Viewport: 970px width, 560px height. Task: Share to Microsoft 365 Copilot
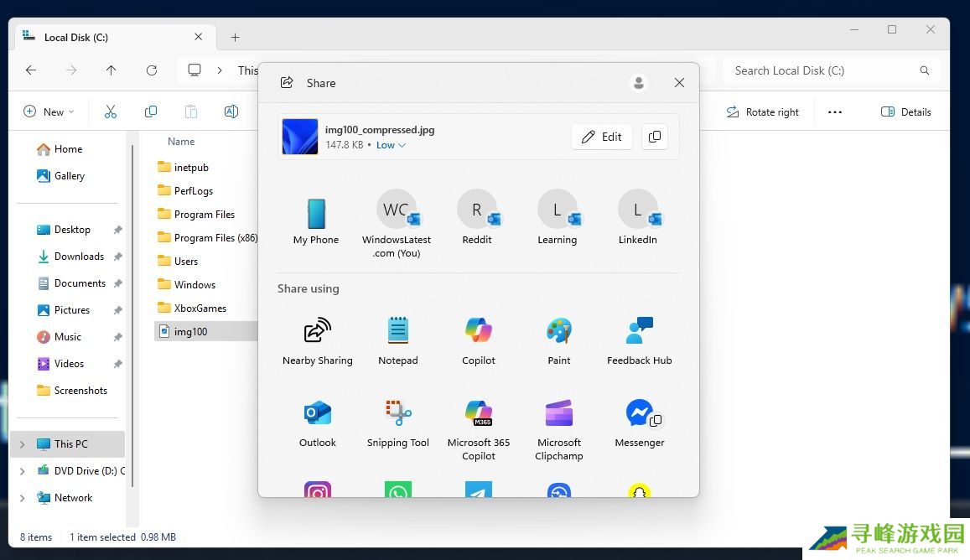click(478, 430)
